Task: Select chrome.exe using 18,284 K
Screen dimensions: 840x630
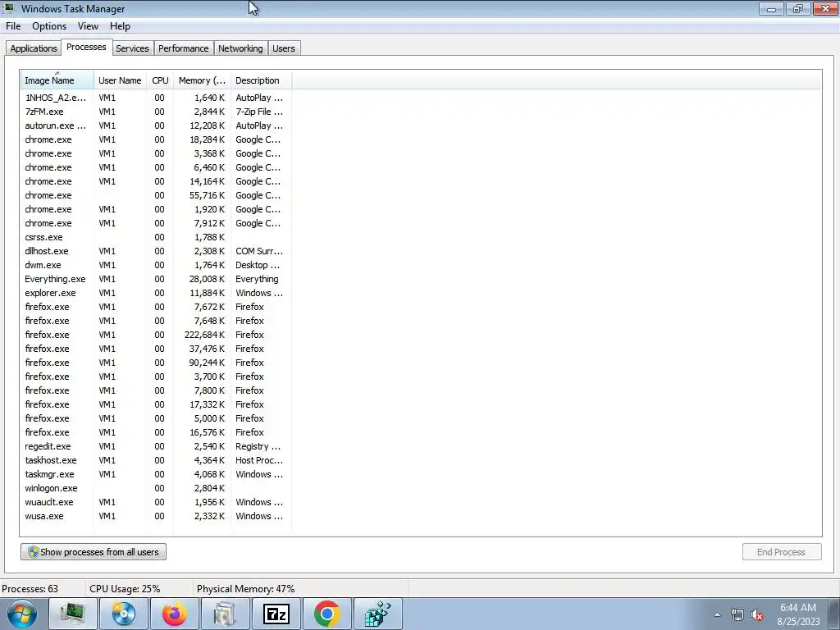Action: (x=156, y=139)
